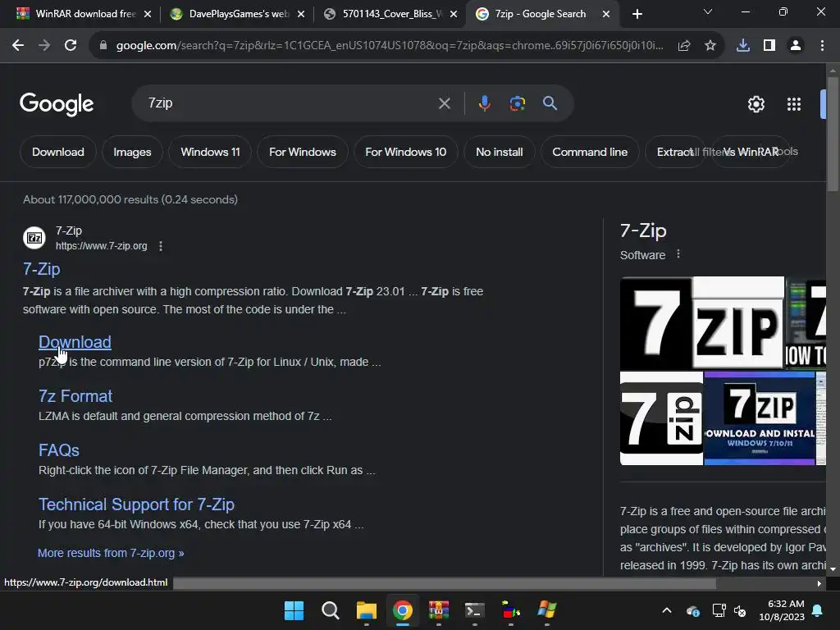Image resolution: width=840 pixels, height=630 pixels.
Task: Open the download and install thumbnail
Action: (759, 418)
